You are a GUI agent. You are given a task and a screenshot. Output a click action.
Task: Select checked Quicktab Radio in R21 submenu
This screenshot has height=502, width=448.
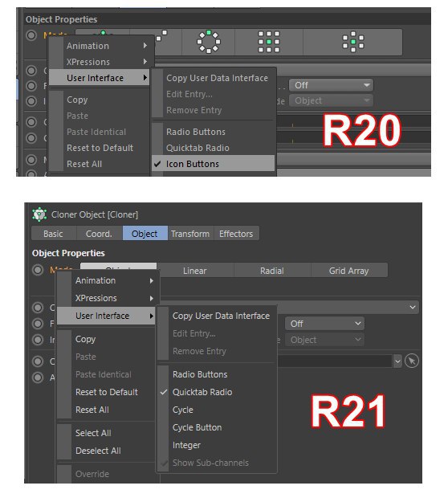[217, 392]
